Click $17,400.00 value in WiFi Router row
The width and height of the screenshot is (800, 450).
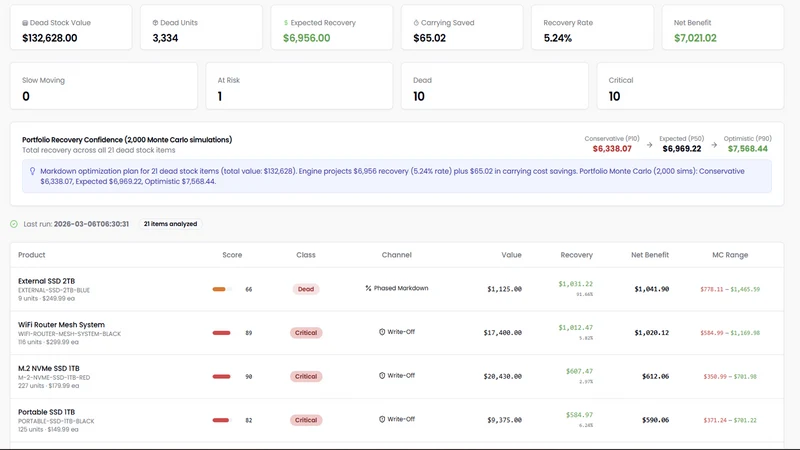coord(503,333)
